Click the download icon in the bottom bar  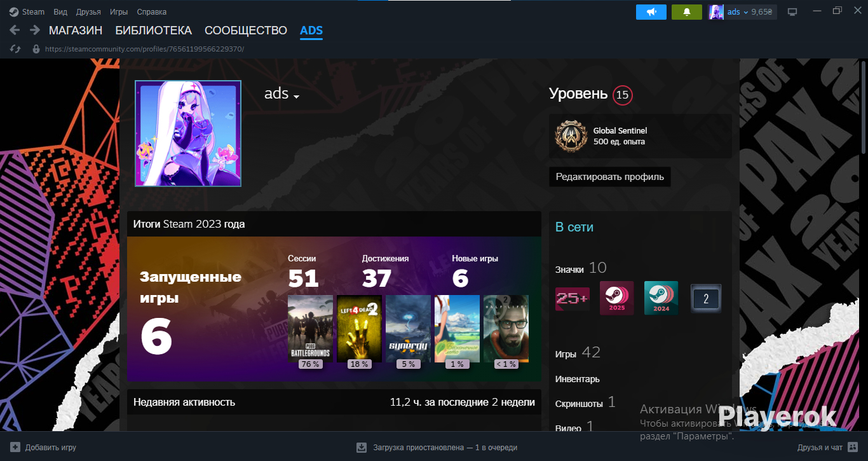click(x=362, y=447)
